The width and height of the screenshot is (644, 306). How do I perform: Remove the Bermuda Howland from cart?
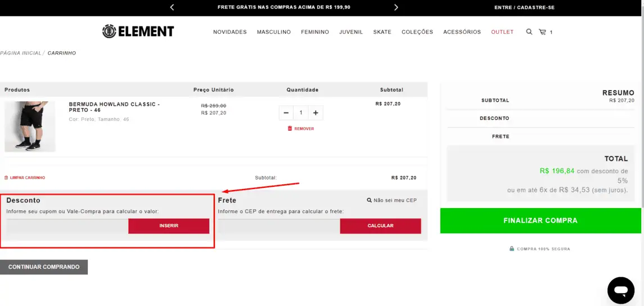tap(301, 129)
